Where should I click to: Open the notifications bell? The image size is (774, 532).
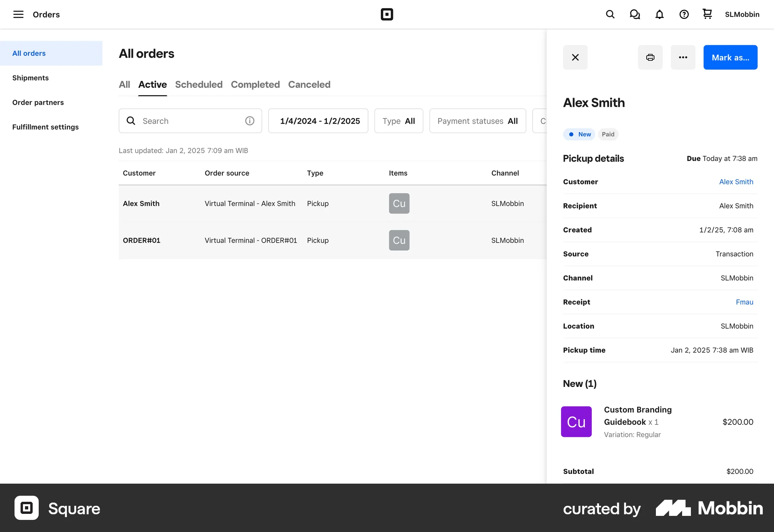click(659, 15)
